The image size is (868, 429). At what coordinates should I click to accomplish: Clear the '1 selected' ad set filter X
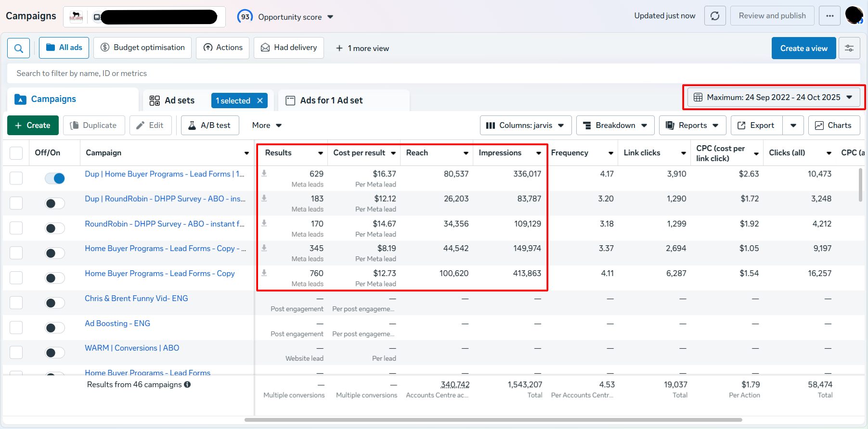point(260,101)
